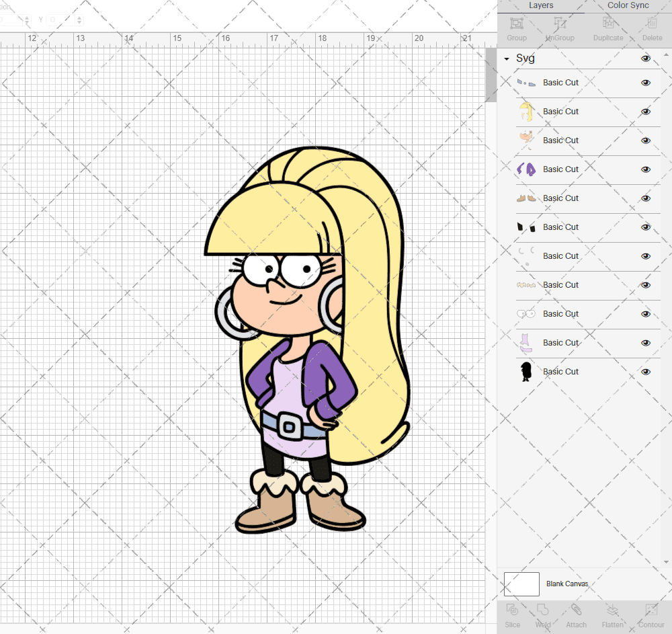The height and width of the screenshot is (634, 672).
Task: Hide the entire Svg group visibility
Action: click(x=646, y=58)
